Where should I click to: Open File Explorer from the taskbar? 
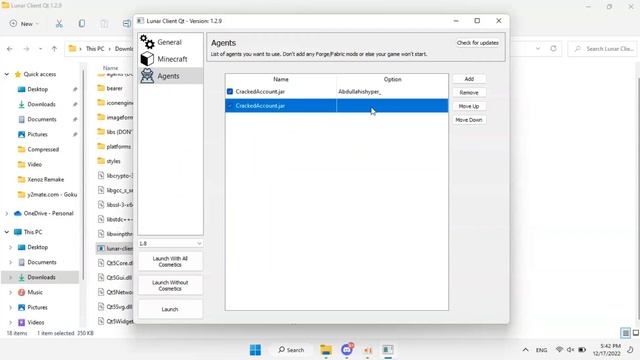[x=326, y=350]
